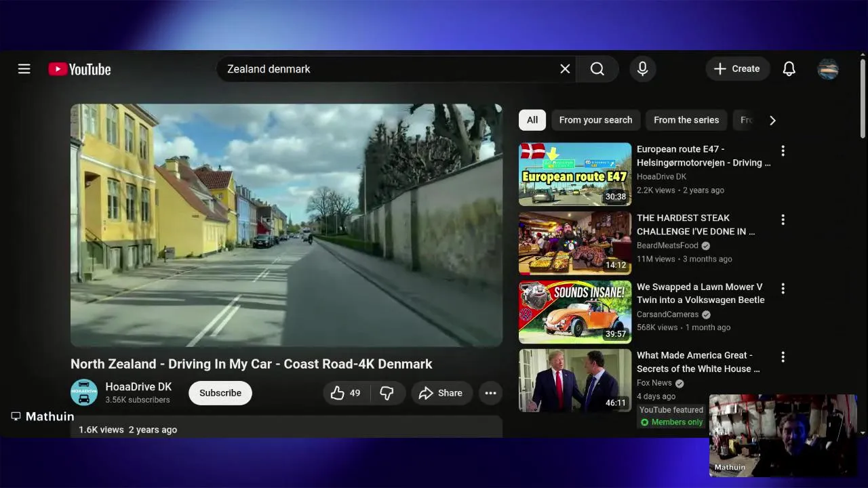Open the CarsandCameras channel name
The width and height of the screenshot is (868, 488).
click(667, 314)
